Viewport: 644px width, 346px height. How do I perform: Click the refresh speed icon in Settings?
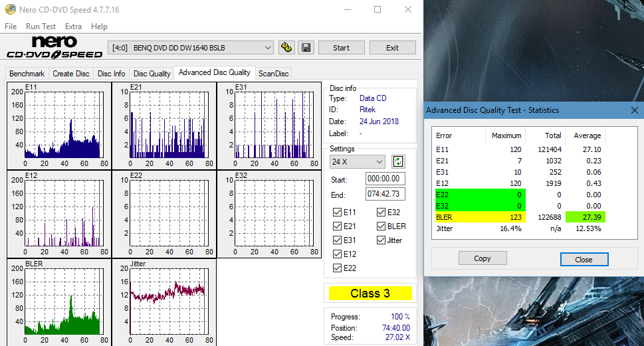tap(398, 162)
